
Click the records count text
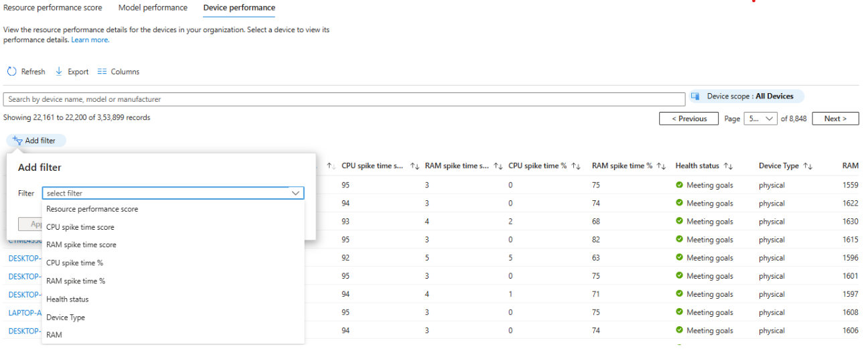point(77,117)
